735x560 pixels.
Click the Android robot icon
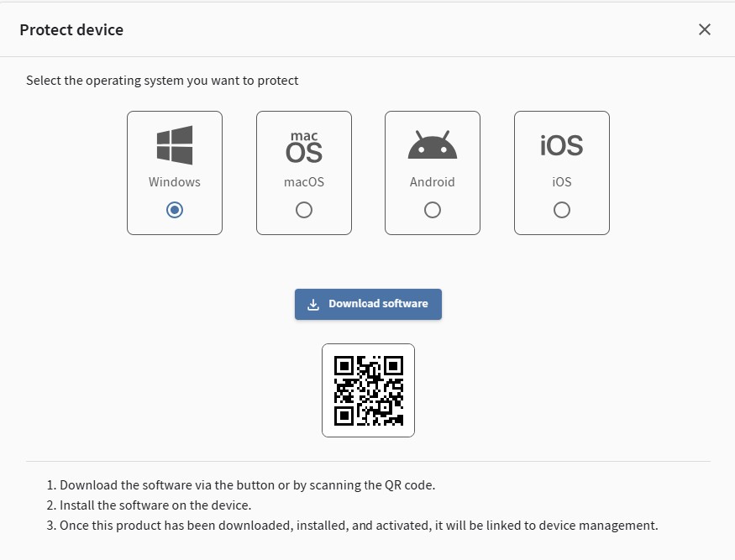[x=433, y=145]
